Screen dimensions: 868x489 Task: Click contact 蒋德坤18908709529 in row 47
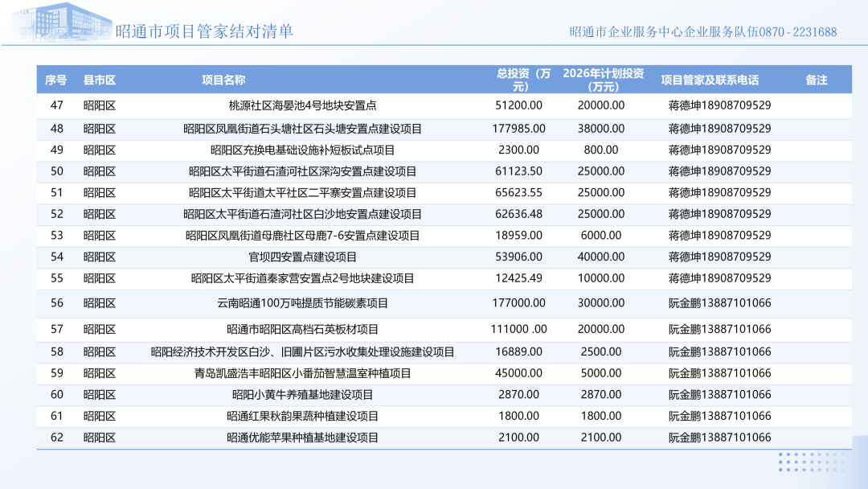coord(719,105)
